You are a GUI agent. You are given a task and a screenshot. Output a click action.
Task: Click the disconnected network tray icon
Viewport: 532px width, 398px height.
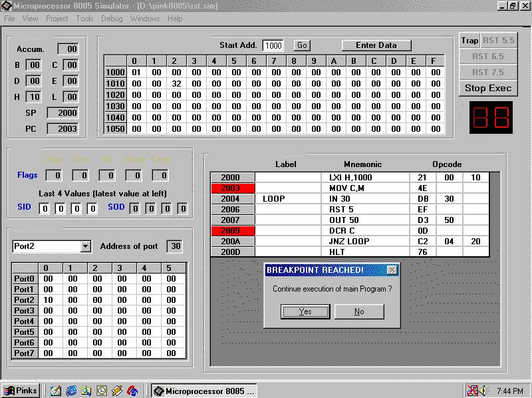point(472,391)
